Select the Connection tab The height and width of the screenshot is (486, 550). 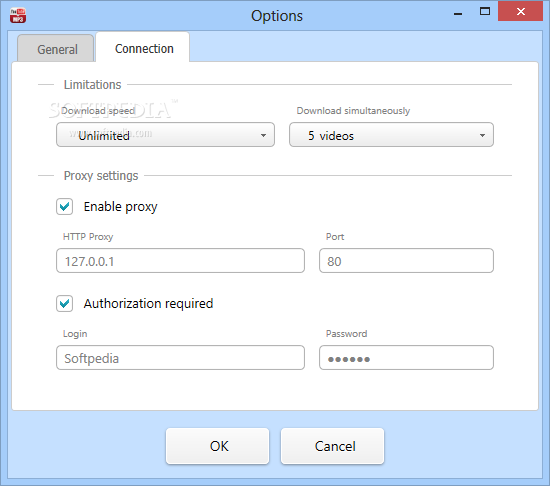[143, 47]
